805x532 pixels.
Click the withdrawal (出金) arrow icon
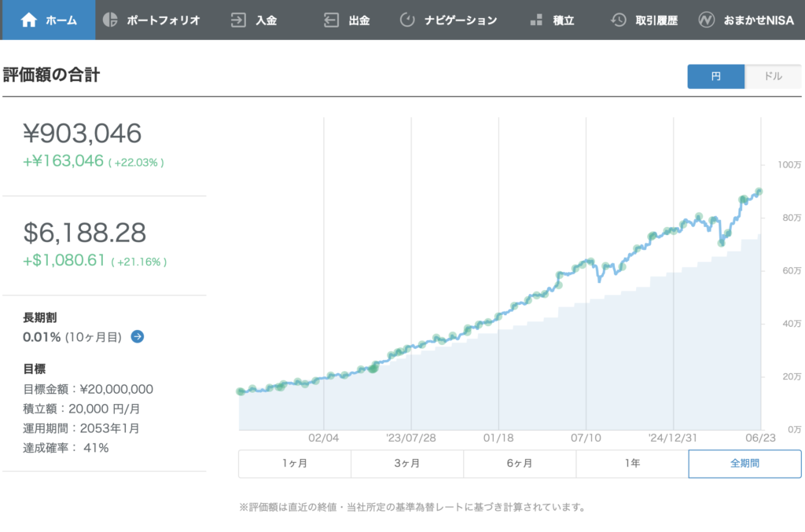click(331, 20)
